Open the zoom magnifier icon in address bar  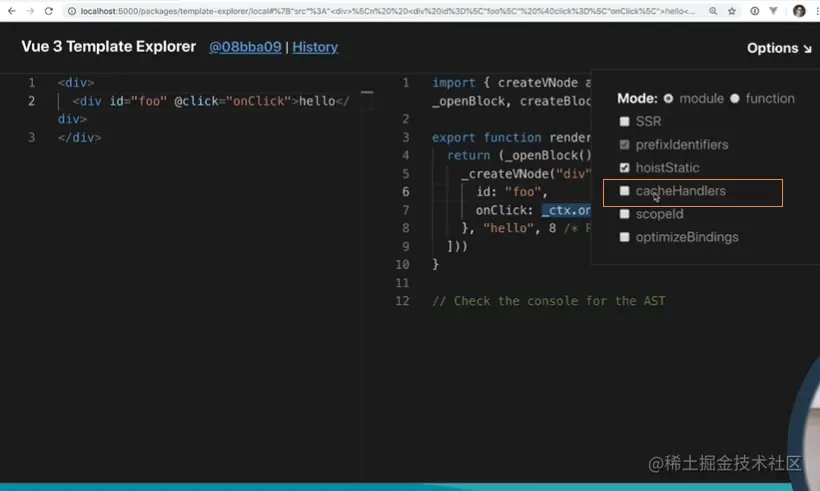coord(713,11)
